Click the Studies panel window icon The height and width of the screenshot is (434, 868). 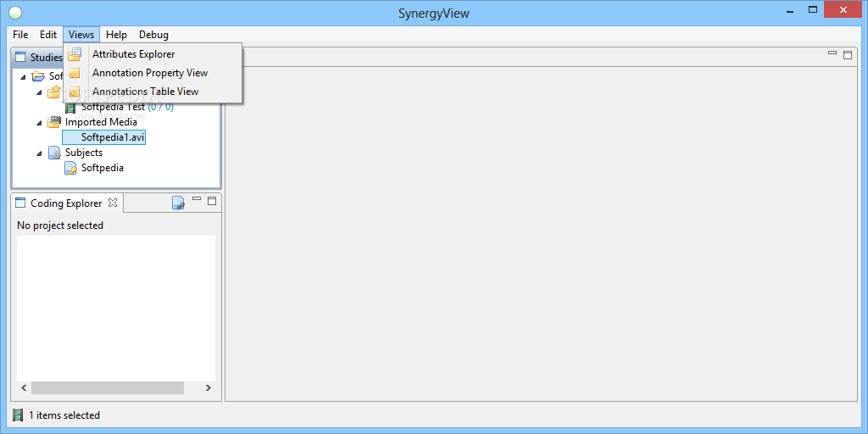(20, 57)
